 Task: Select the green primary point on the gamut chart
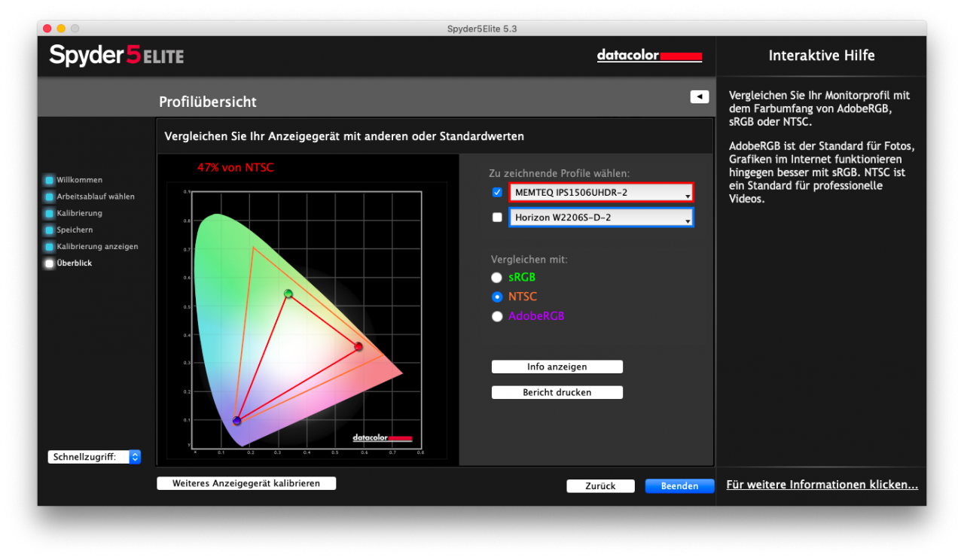click(x=288, y=294)
